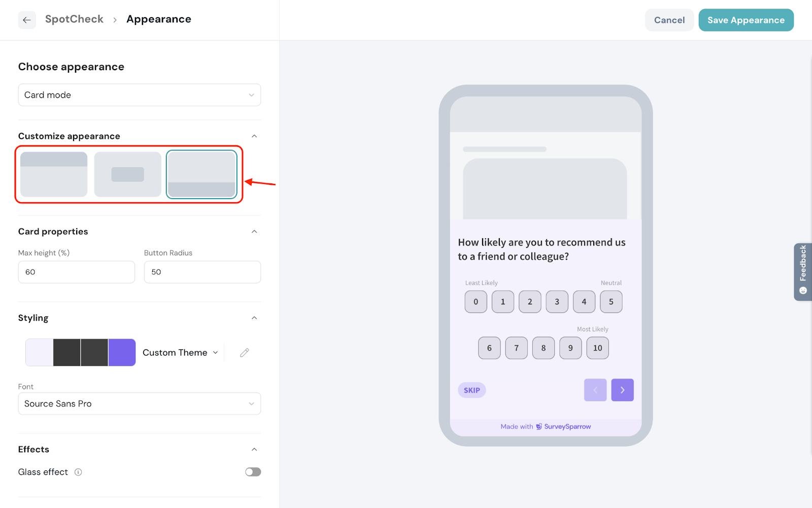Viewport: 812px width, 508px height.
Task: Click the Glass effect info icon
Action: [x=78, y=472]
